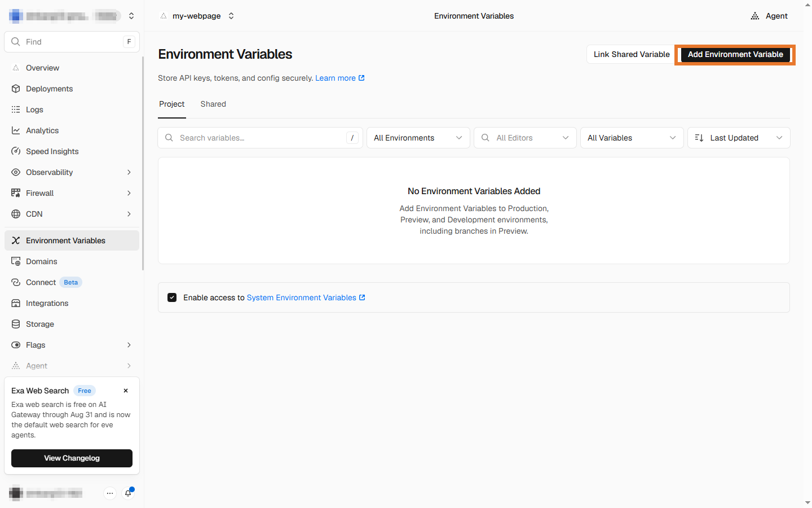Open the All Editors filter dropdown
The image size is (812, 508).
pyautogui.click(x=526, y=138)
